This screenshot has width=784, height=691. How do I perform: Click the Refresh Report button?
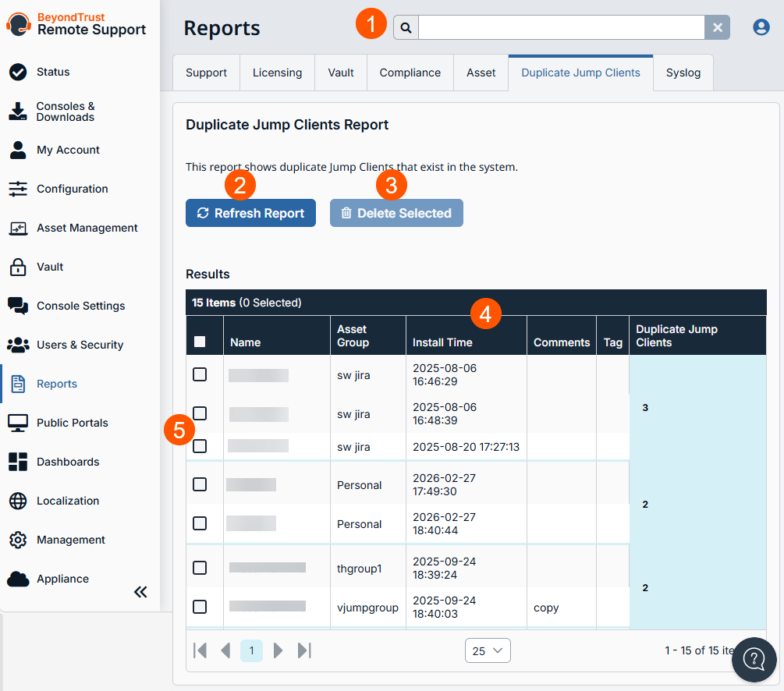tap(250, 213)
